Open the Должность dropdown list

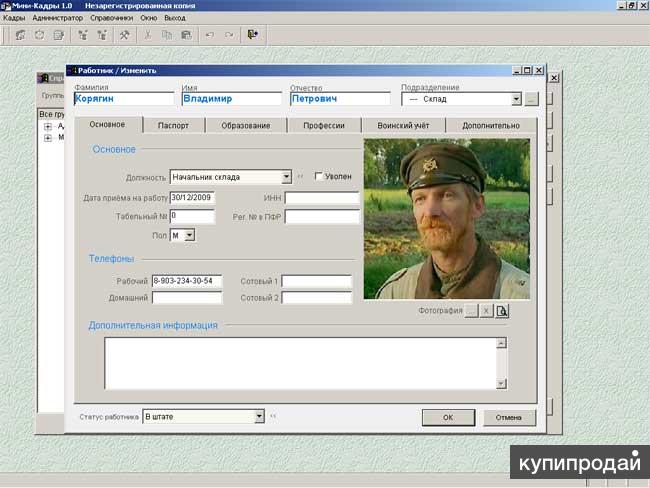coord(286,177)
